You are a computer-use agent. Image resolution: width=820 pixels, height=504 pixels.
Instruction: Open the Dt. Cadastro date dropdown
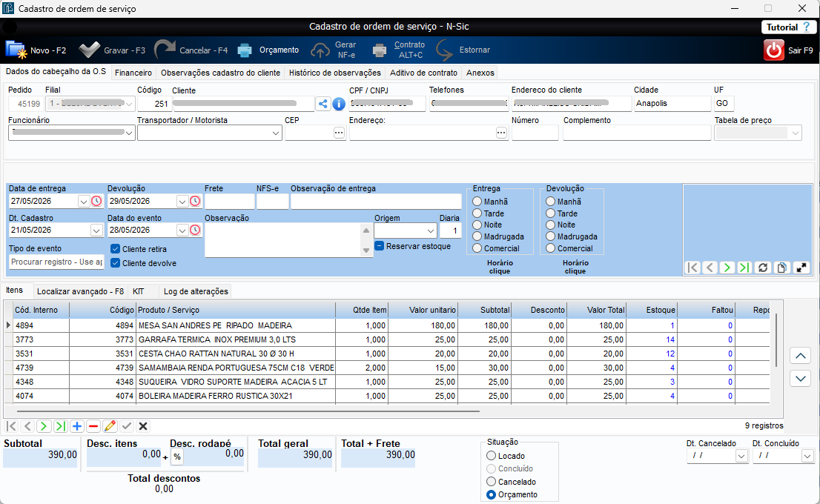[x=96, y=230]
